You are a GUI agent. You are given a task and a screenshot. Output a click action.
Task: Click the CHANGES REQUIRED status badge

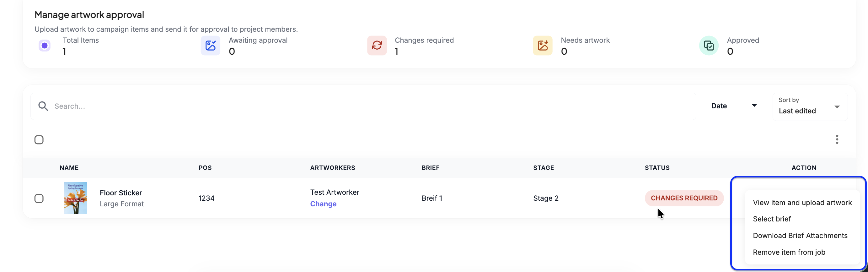click(x=684, y=198)
